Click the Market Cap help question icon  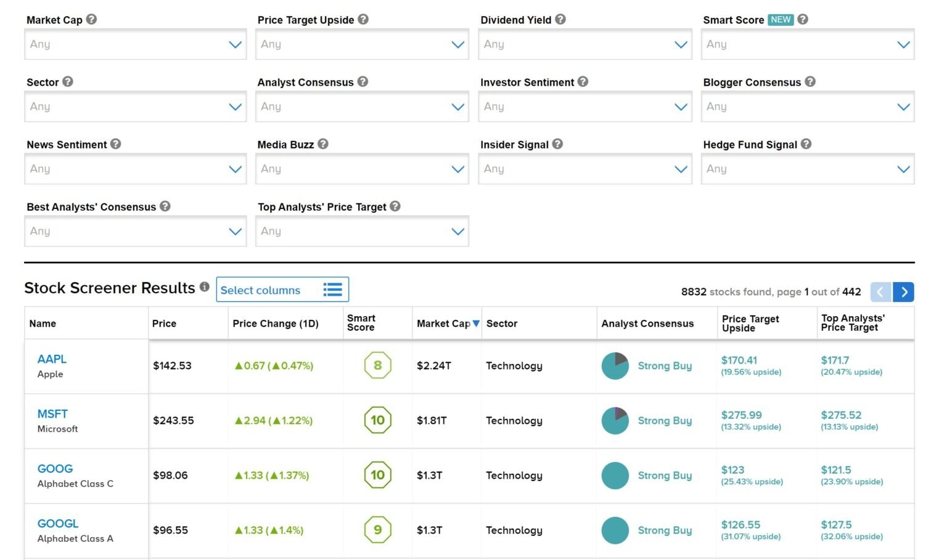click(x=91, y=19)
